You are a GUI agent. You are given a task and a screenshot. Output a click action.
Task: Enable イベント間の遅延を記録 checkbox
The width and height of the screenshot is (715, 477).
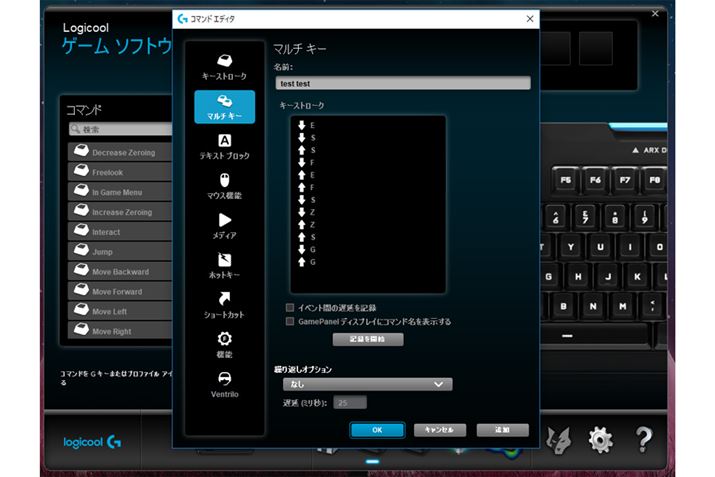click(290, 308)
